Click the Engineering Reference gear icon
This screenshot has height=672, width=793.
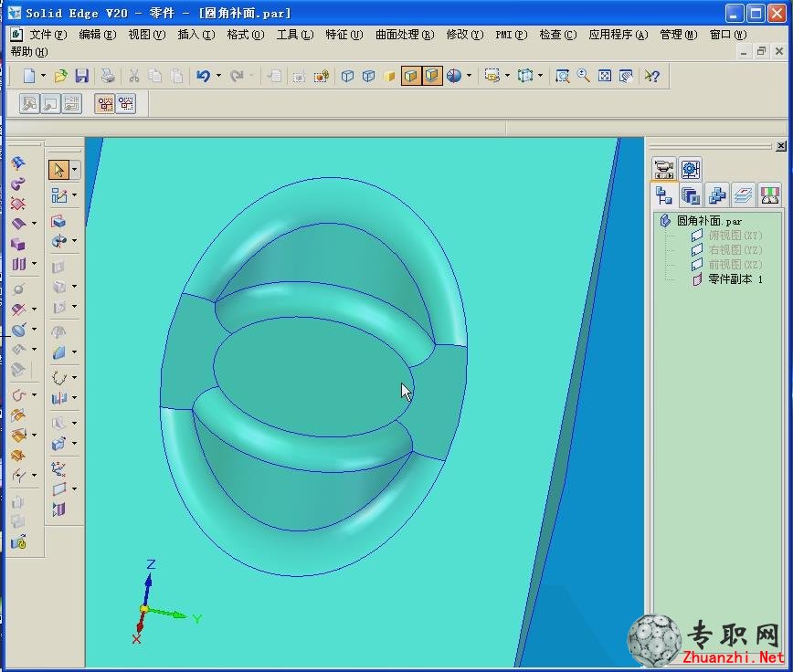pos(691,169)
